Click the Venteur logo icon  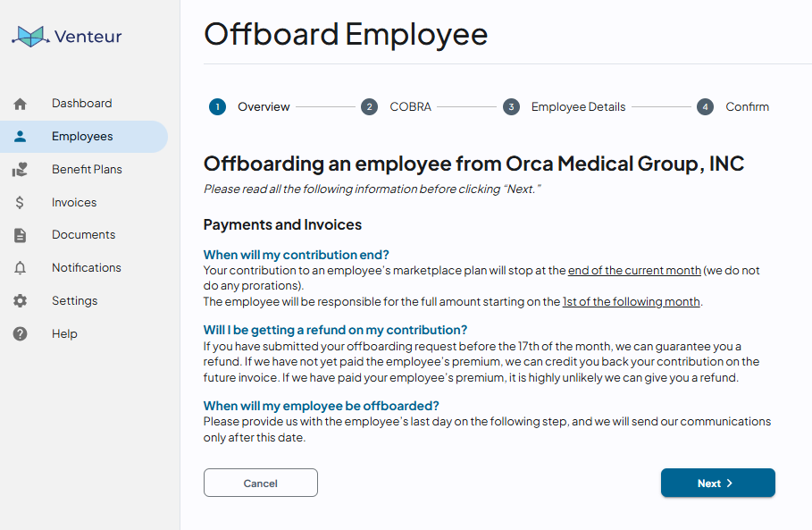[31, 37]
